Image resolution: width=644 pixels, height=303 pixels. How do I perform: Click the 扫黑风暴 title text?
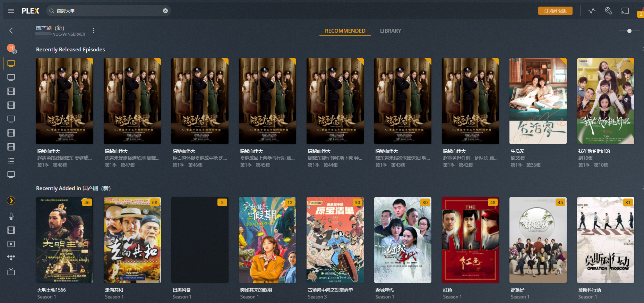tap(182, 290)
